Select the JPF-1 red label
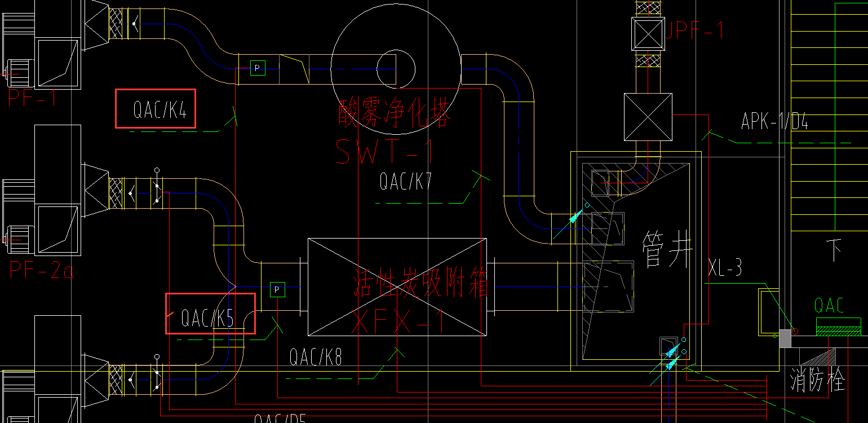The image size is (868, 423). [694, 29]
